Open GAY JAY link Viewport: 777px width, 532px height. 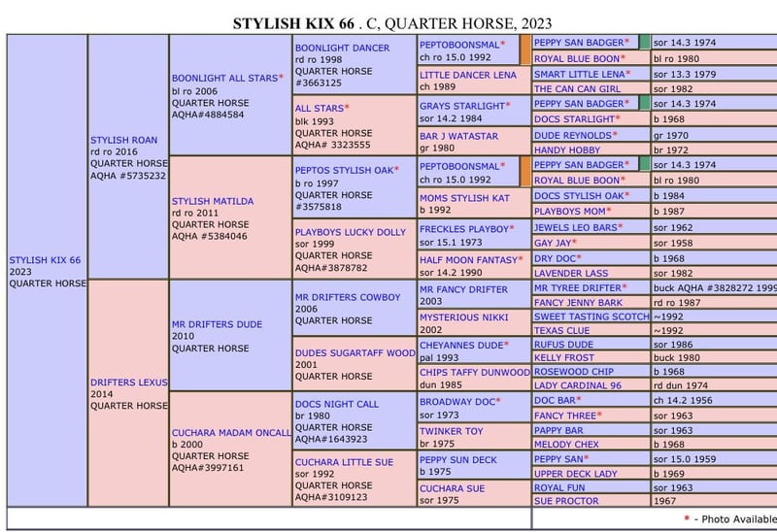tap(553, 244)
